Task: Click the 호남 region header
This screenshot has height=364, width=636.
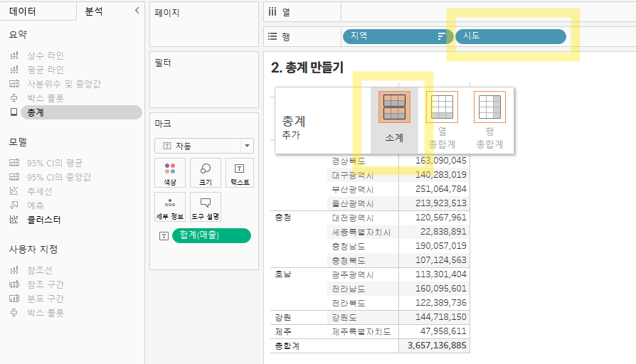Action: coord(283,274)
